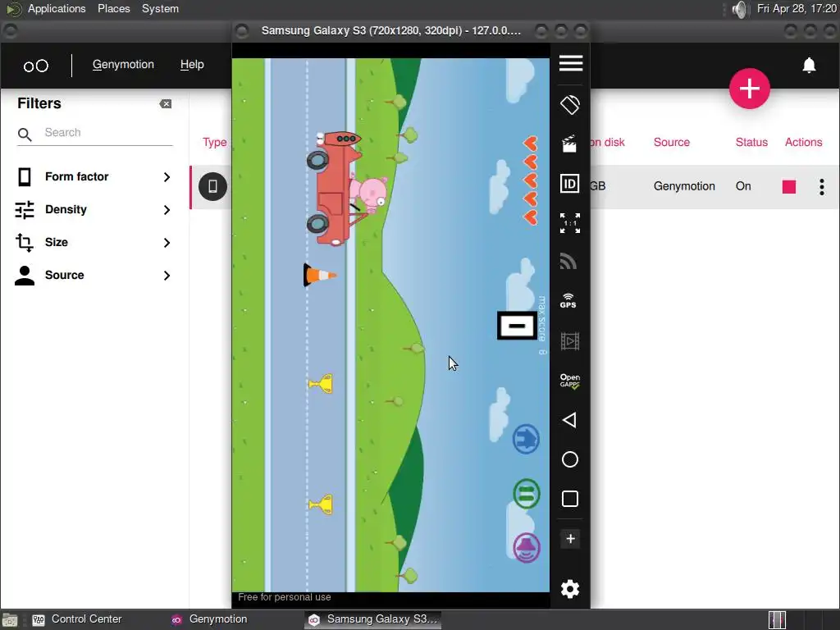Viewport: 840px width, 630px height.
Task: Switch to Samsung Galaxy S3 taskbar entry
Action: click(373, 619)
